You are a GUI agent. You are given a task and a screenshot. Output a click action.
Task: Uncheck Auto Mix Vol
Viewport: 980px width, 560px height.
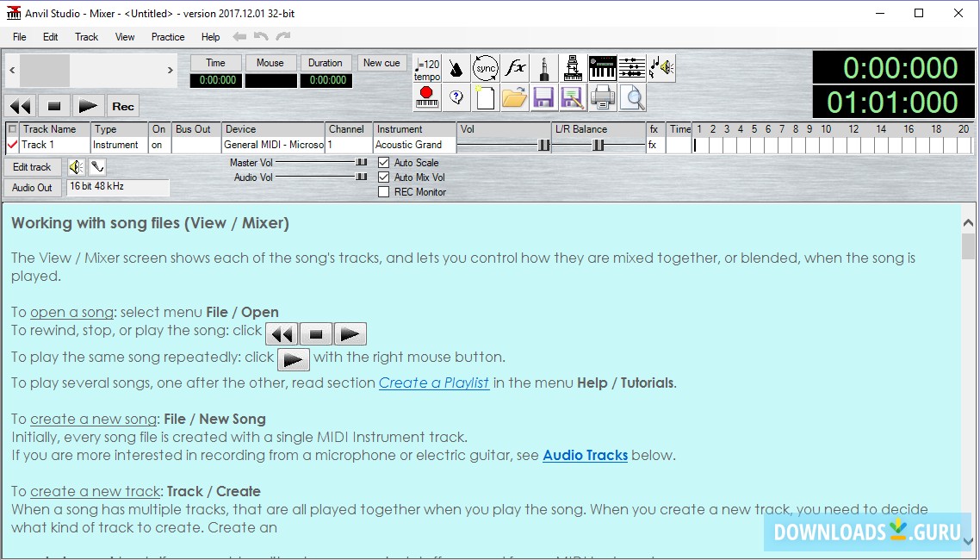[x=384, y=177]
